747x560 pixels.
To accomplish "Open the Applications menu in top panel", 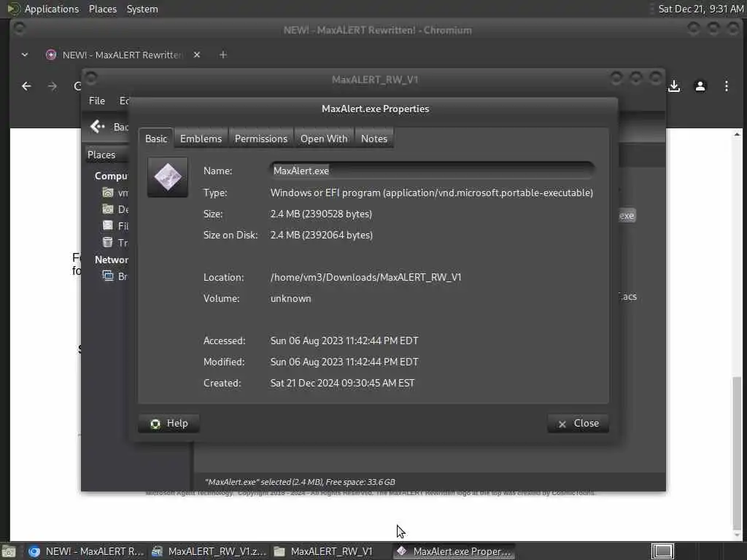I will pos(52,9).
